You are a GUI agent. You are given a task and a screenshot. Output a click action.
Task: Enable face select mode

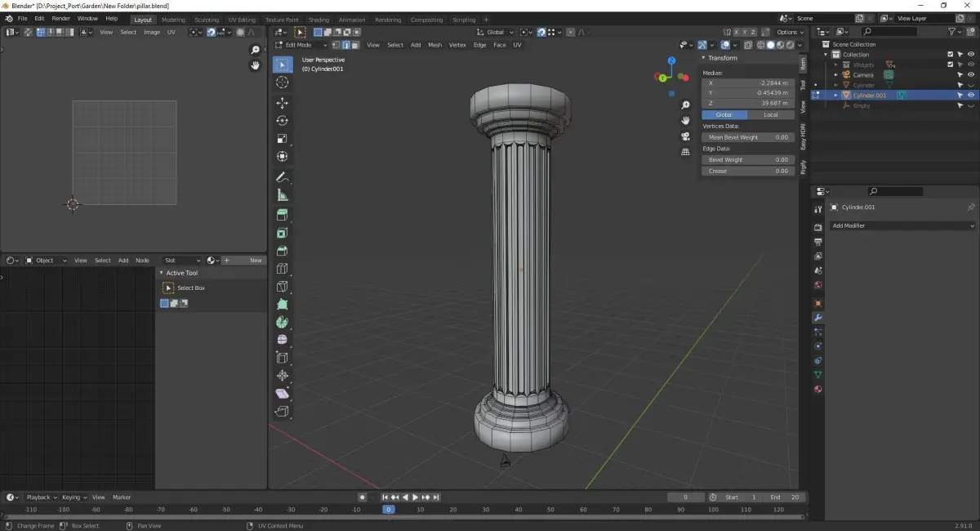pyautogui.click(x=355, y=45)
